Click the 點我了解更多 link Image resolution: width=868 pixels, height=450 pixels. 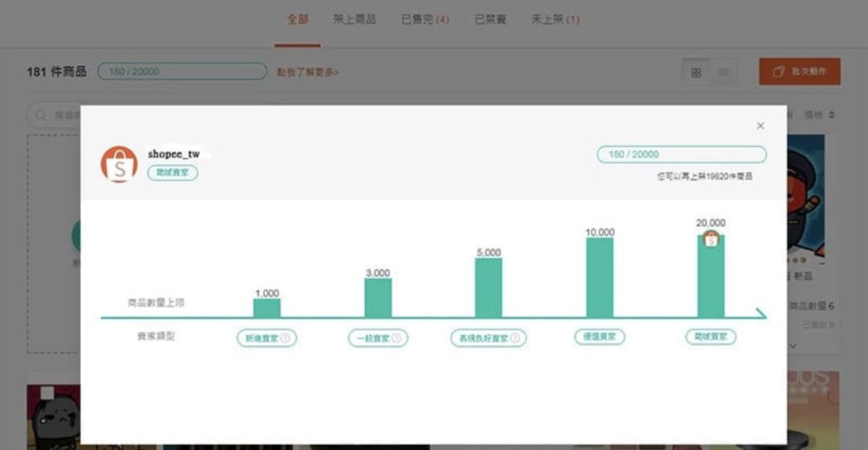click(x=308, y=72)
